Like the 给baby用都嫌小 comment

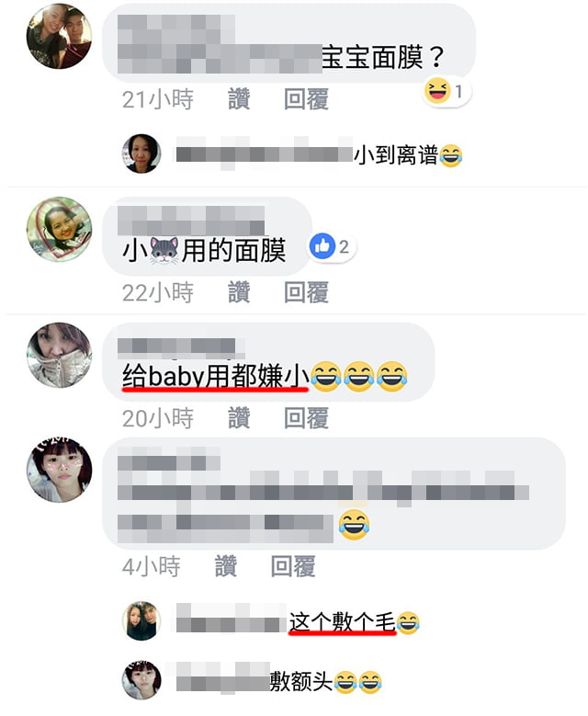(x=239, y=418)
